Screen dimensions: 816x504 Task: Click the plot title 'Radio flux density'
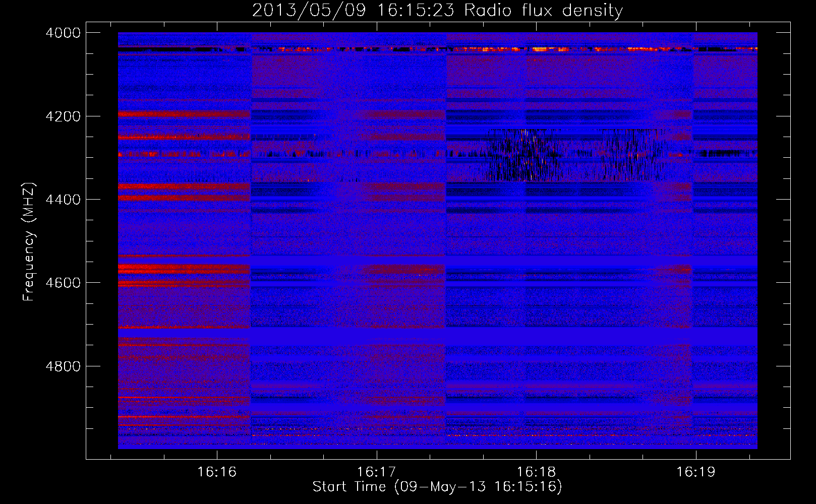[543, 11]
